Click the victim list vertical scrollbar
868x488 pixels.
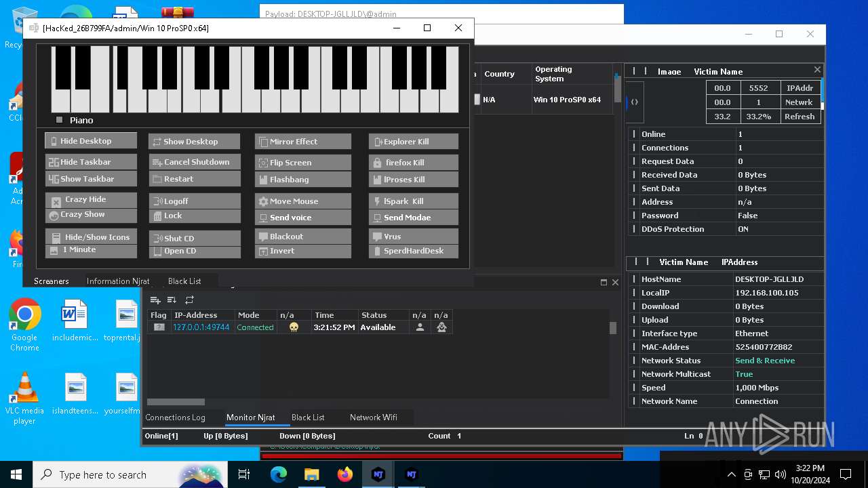coord(618,89)
